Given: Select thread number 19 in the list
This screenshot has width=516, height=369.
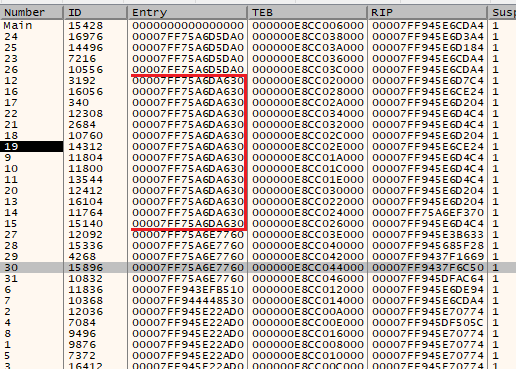Looking at the screenshot, I should [258, 147].
